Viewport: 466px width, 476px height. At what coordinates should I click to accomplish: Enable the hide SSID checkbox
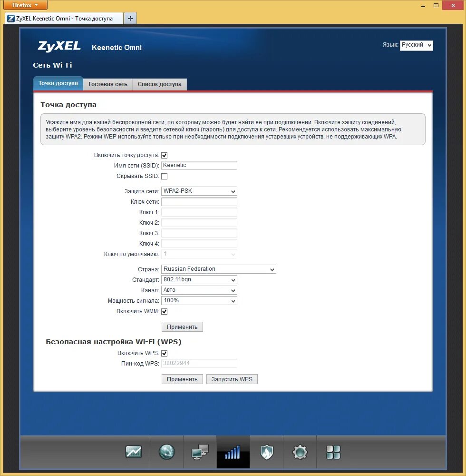[x=165, y=176]
